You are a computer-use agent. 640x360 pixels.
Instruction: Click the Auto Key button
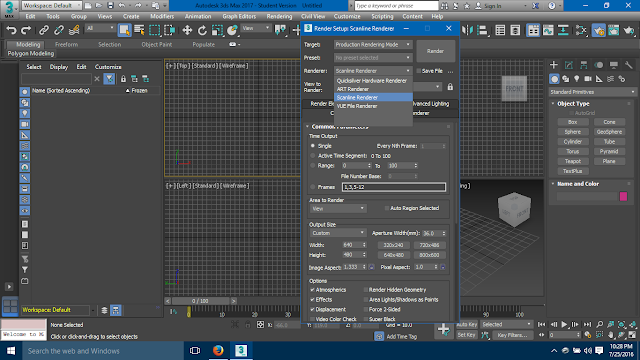point(467,324)
